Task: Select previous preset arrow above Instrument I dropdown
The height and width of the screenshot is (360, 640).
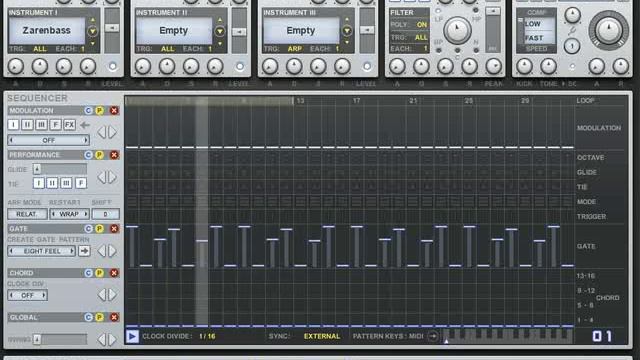Action: coord(93,20)
